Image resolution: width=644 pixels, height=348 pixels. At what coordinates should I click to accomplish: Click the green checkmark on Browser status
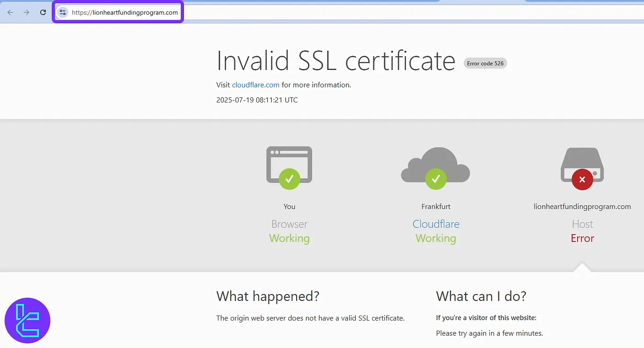289,179
